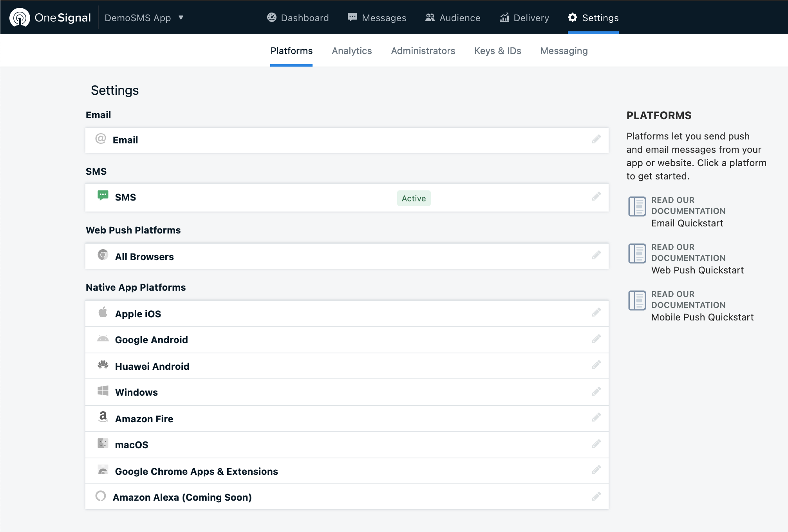Click the OneSignal logo icon
This screenshot has height=532, width=788.
pyautogui.click(x=20, y=18)
